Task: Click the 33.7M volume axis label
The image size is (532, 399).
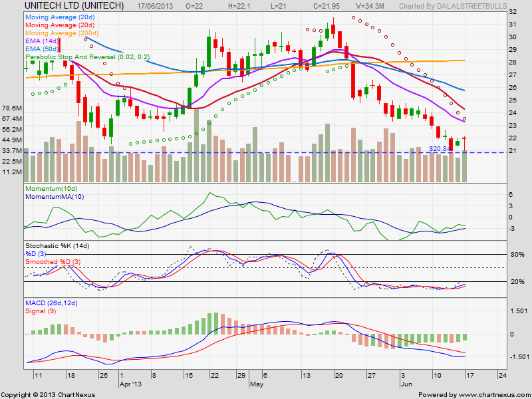Action: [12, 151]
